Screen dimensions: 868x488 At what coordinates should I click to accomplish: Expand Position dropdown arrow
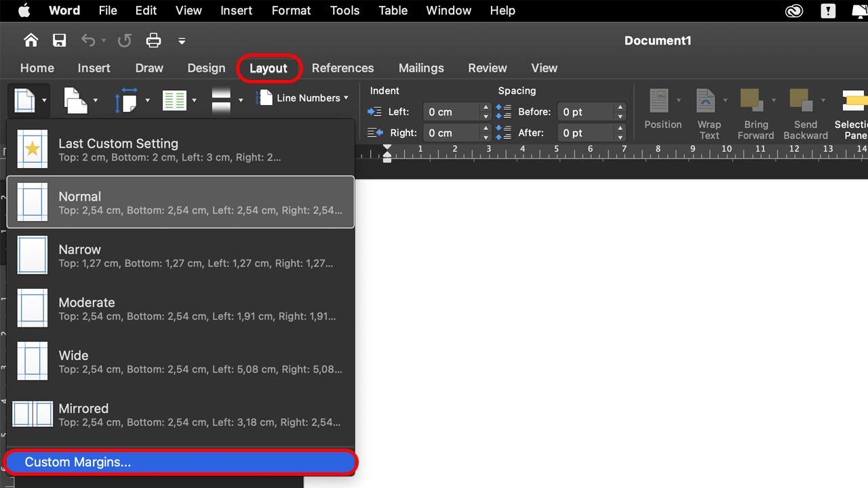678,100
